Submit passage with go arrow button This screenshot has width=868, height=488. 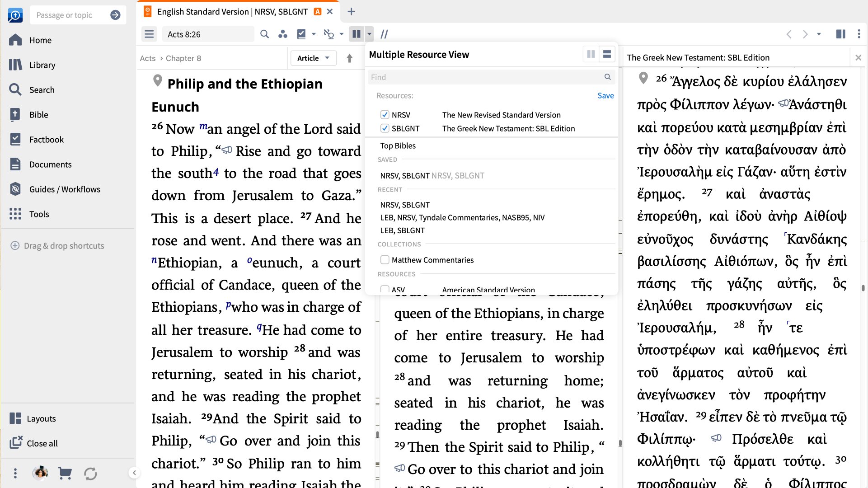115,15
